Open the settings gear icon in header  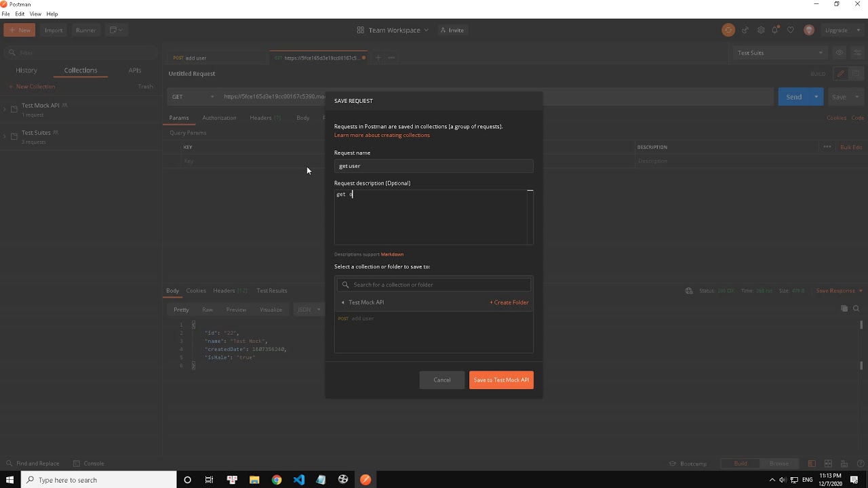pos(761,30)
